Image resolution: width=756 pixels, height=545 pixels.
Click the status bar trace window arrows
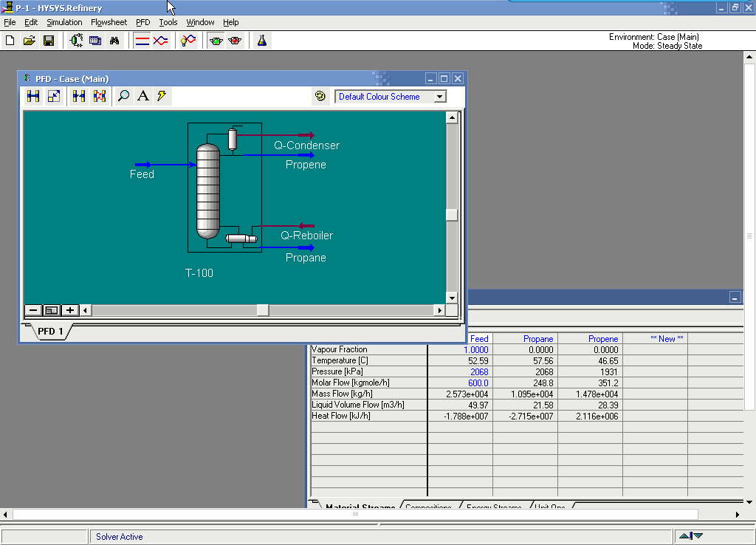pyautogui.click(x=691, y=536)
